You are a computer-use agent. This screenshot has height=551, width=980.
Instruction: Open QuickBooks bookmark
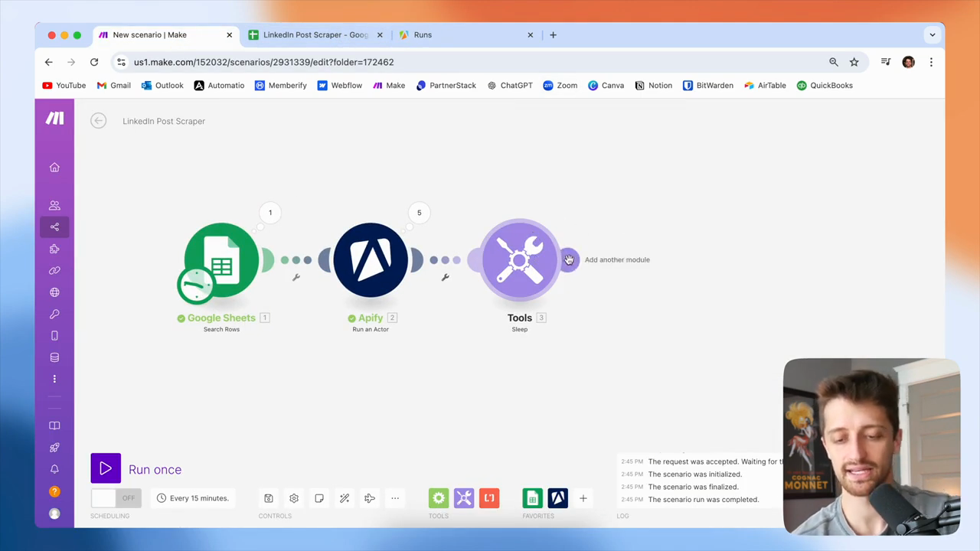click(825, 86)
